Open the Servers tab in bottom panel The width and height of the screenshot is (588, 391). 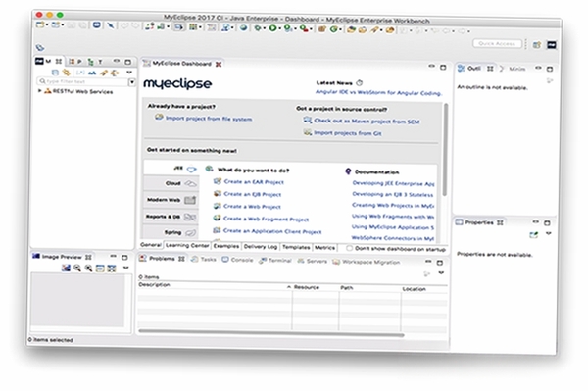pyautogui.click(x=312, y=261)
